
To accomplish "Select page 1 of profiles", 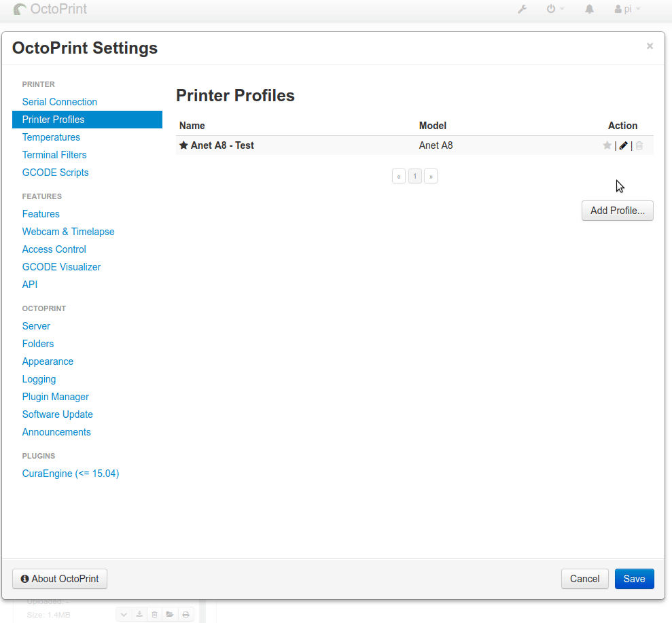I will [x=415, y=177].
